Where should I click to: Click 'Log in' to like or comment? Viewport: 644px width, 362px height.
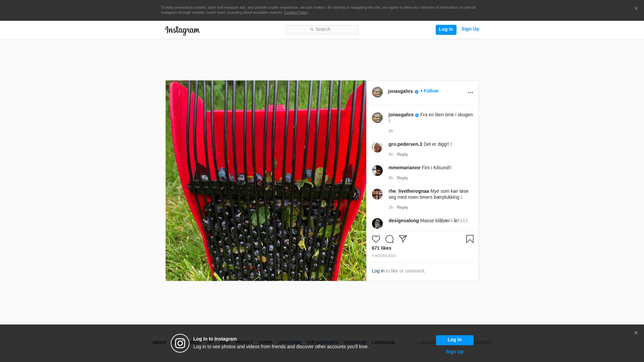pyautogui.click(x=378, y=271)
